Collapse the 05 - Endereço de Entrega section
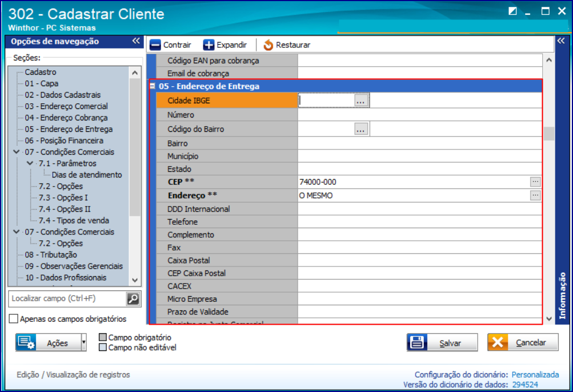573x392 pixels. tap(153, 86)
